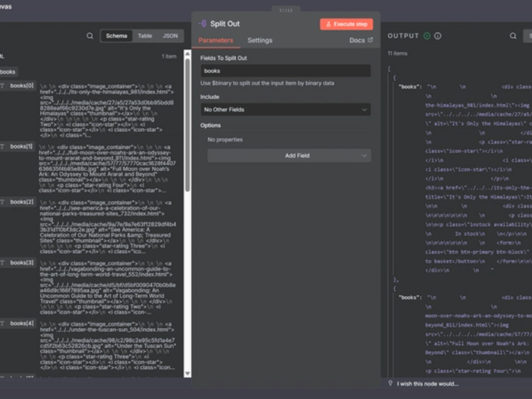This screenshot has width=532, height=399.
Task: Click the OUTPUT panel heading
Action: click(x=403, y=36)
